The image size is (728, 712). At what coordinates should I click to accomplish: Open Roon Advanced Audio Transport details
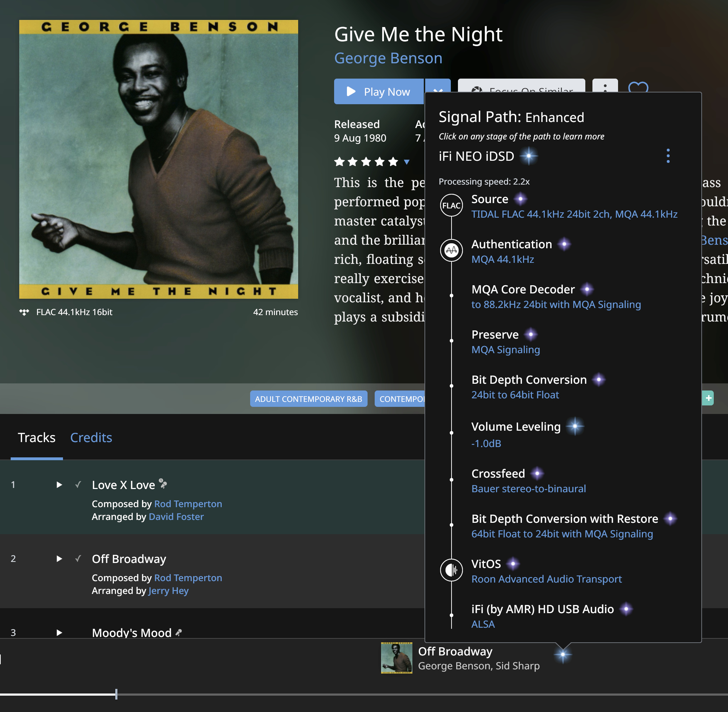pyautogui.click(x=546, y=579)
